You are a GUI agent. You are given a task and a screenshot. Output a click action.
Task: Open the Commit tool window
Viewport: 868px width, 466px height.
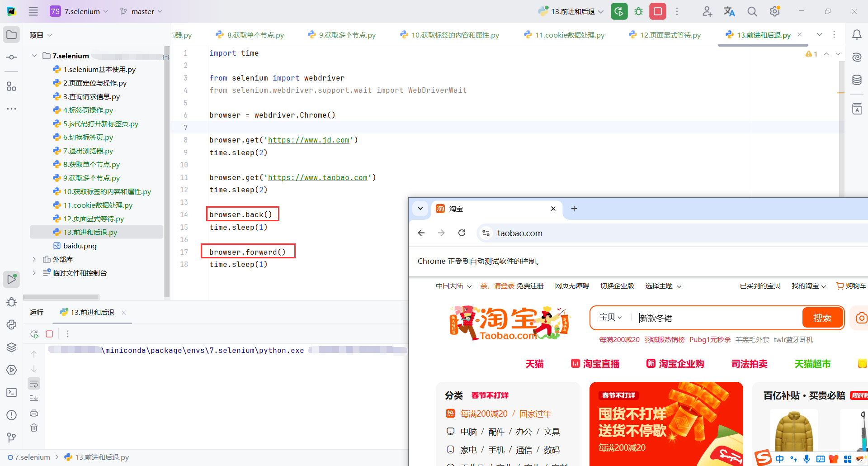click(x=12, y=57)
